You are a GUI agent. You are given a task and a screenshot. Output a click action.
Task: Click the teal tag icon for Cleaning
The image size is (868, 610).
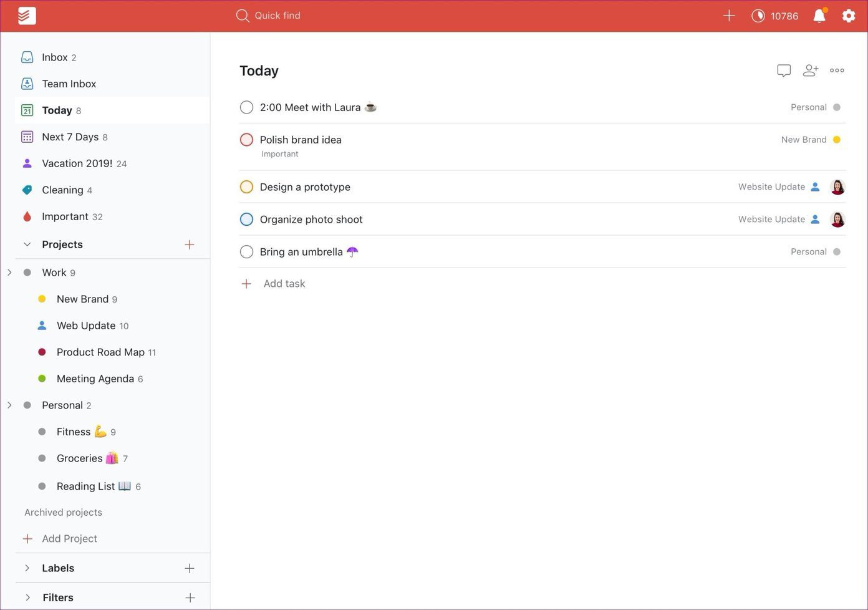(x=27, y=190)
